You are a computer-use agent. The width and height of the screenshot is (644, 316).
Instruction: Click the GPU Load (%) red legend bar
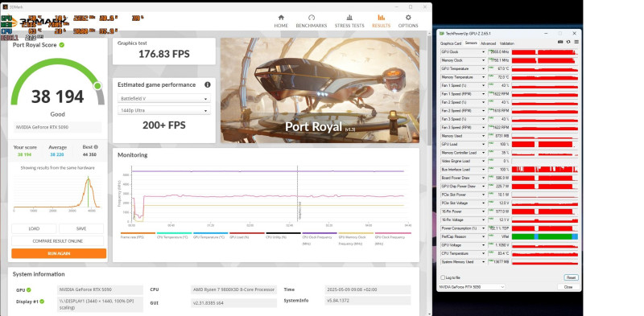(x=246, y=233)
